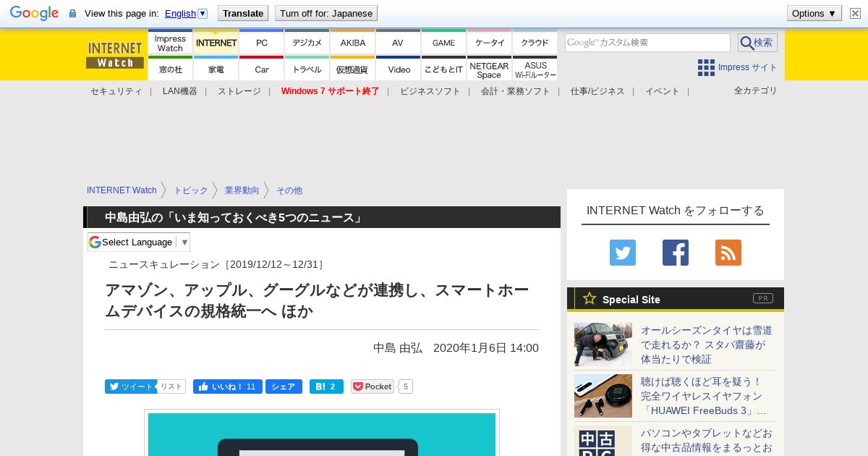The height and width of the screenshot is (456, 868).
Task: Click INTERNET Watch breadcrumb link
Action: [x=122, y=190]
